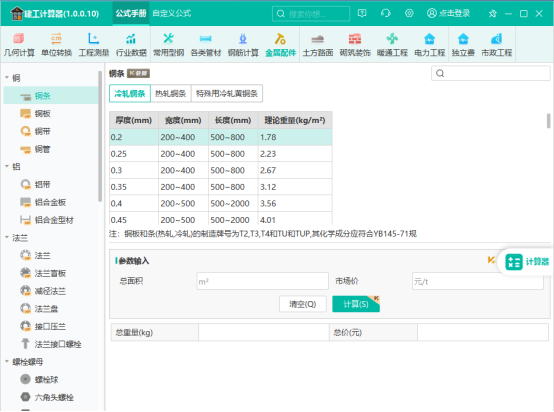Viewport: 554px width, 412px height.
Task: Open the 暖通工程 HVAC category
Action: pyautogui.click(x=392, y=45)
